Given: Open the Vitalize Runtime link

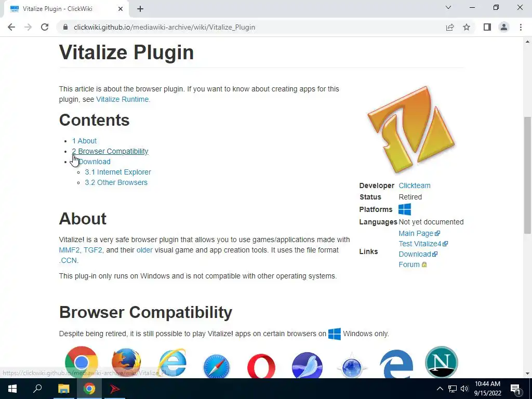Looking at the screenshot, I should [123, 99].
